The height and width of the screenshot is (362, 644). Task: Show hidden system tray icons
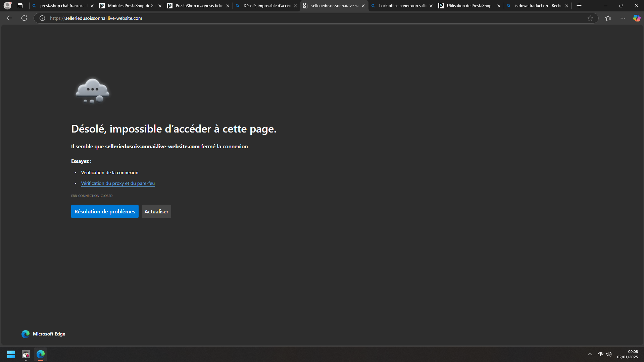coord(590,354)
